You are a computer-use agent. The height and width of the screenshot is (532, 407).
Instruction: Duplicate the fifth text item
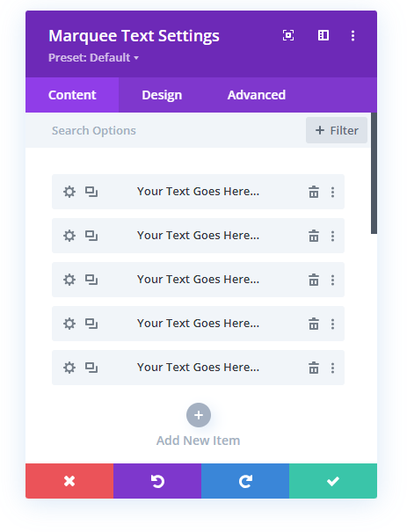(x=91, y=368)
